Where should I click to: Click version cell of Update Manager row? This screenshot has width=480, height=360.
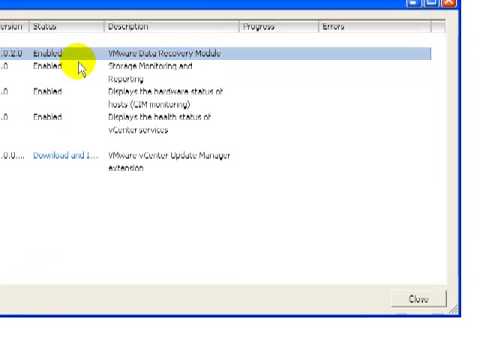(x=12, y=156)
